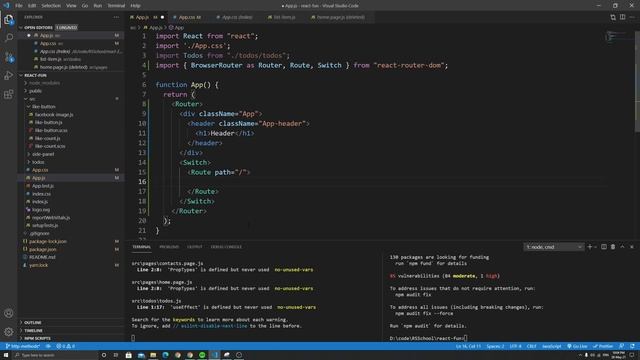Open the Search view in activity bar
The width and height of the screenshot is (640, 360).
[x=9, y=38]
